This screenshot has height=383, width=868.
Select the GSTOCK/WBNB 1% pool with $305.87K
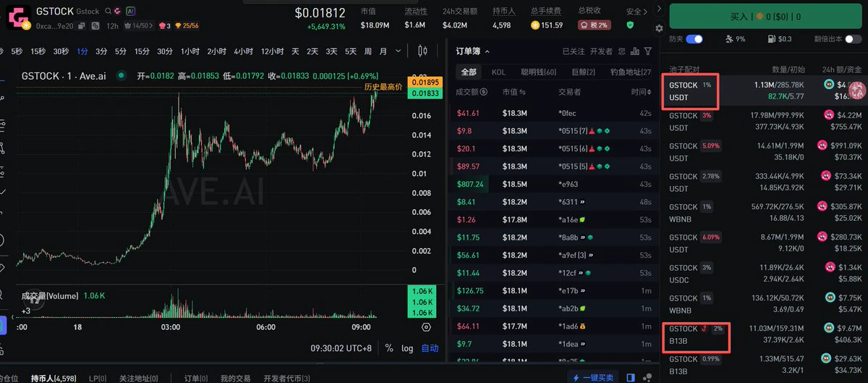click(764, 212)
